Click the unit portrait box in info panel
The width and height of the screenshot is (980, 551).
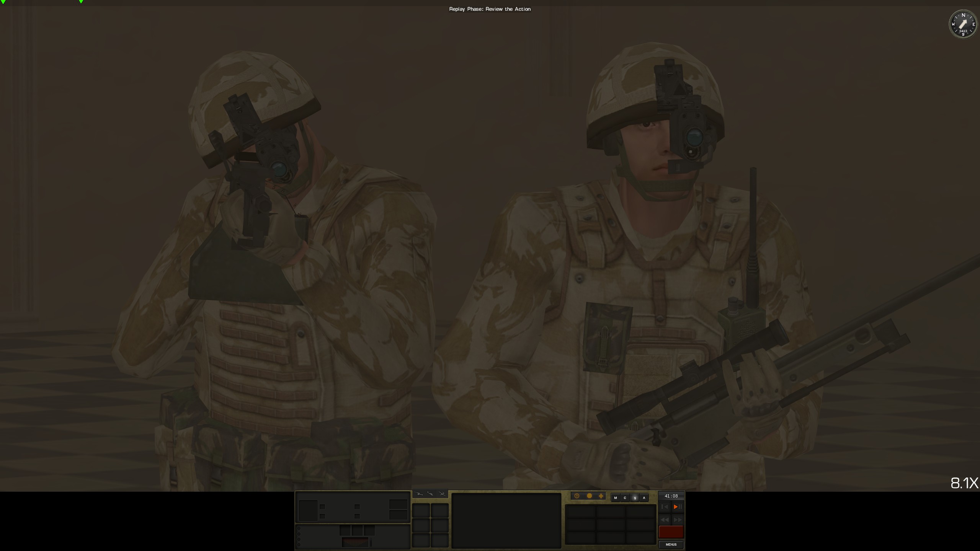tap(308, 510)
